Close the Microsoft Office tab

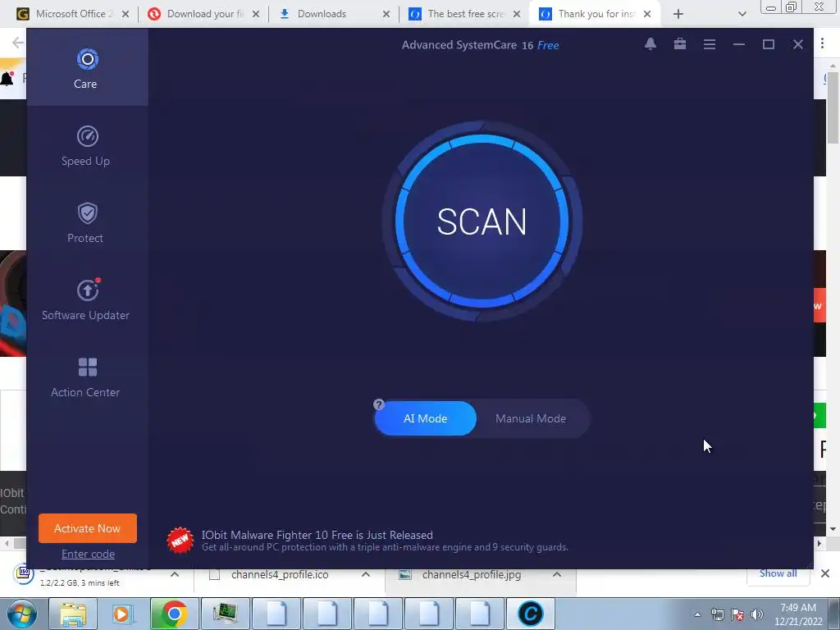coord(126,14)
